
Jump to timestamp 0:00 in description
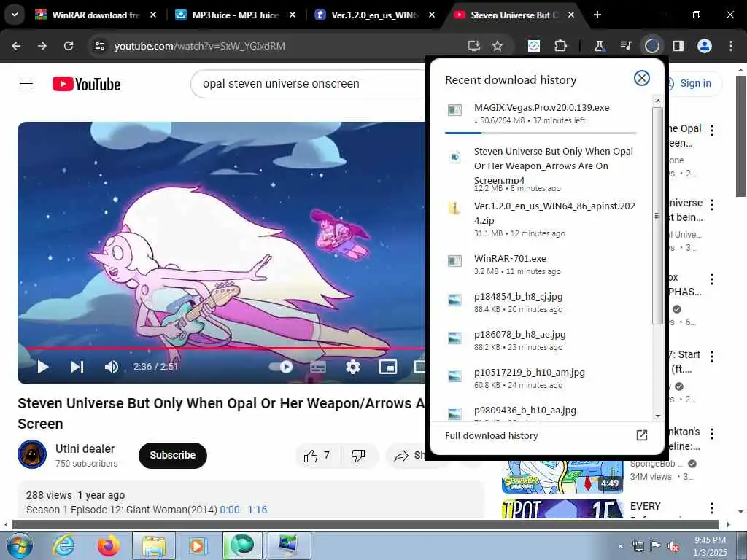coord(230,510)
